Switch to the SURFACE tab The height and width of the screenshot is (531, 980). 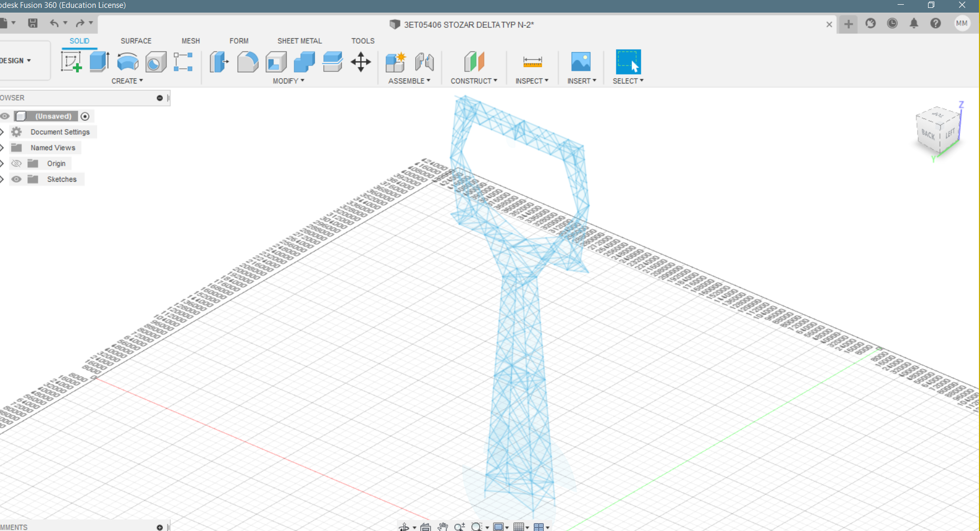coord(136,40)
